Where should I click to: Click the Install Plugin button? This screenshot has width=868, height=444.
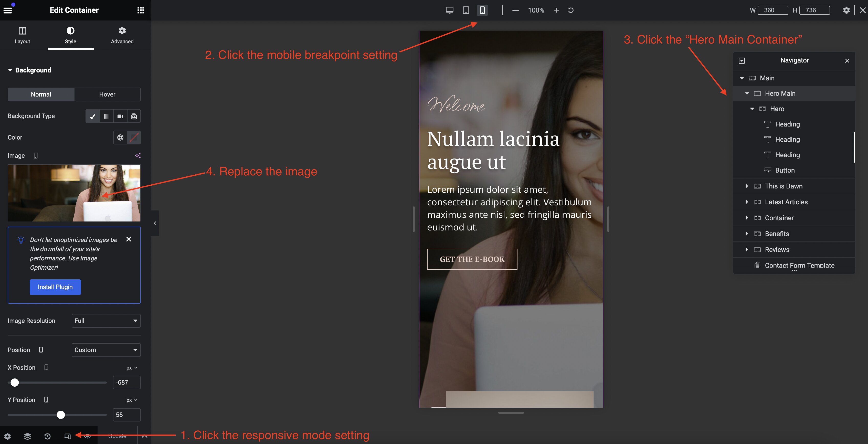click(x=55, y=287)
